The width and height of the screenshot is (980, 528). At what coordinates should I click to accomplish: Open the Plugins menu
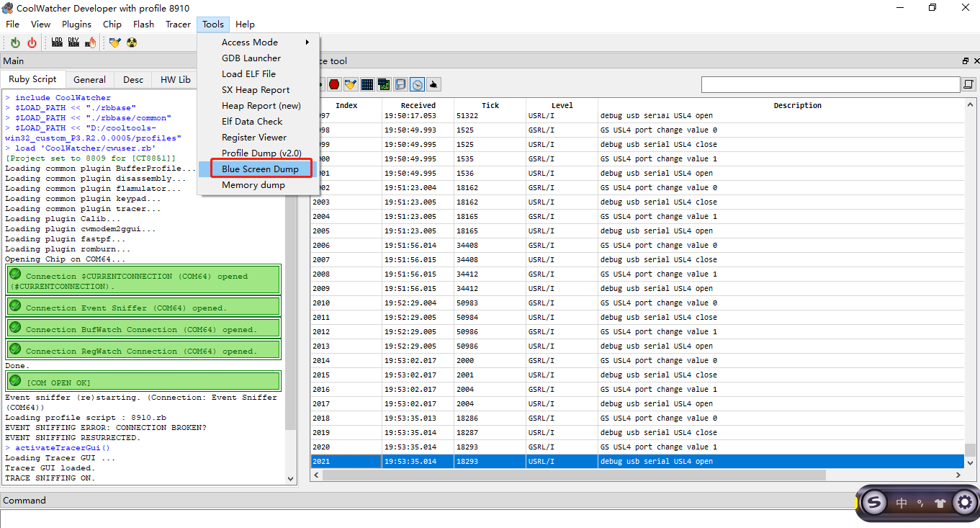[77, 24]
